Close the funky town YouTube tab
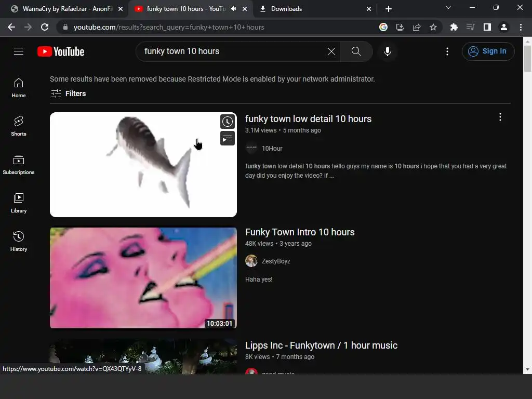Screen dimensions: 532x399 click(245, 9)
